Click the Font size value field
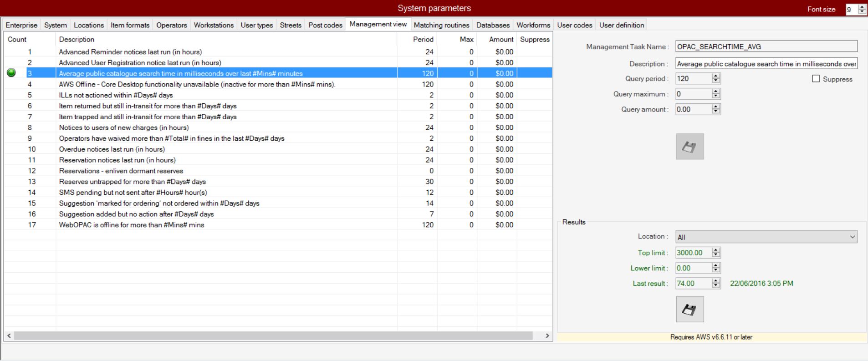This screenshot has height=361, width=868. point(851,9)
